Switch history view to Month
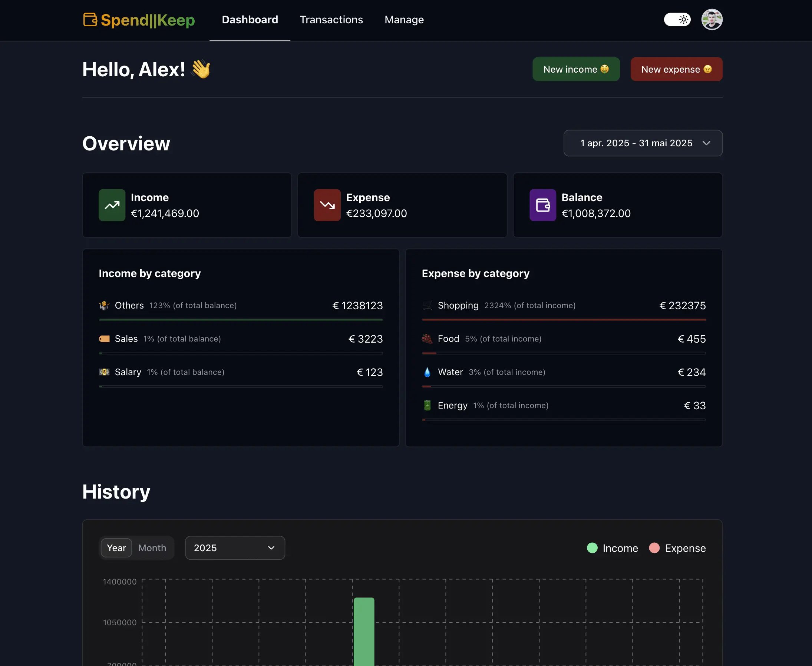The height and width of the screenshot is (666, 812). coord(152,548)
